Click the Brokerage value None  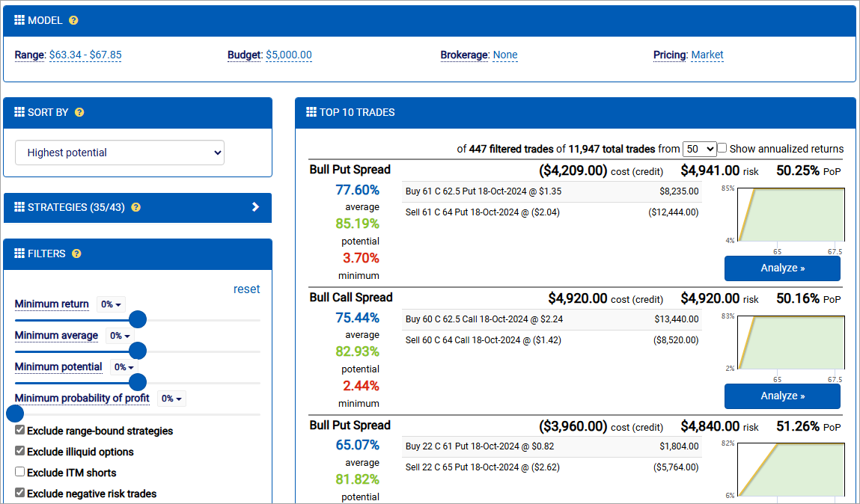(x=505, y=55)
